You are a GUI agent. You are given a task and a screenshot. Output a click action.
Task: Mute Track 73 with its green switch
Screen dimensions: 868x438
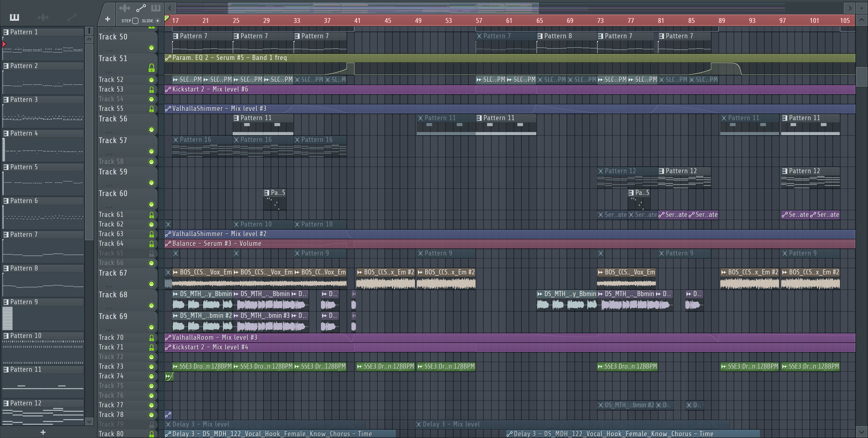[x=152, y=367]
